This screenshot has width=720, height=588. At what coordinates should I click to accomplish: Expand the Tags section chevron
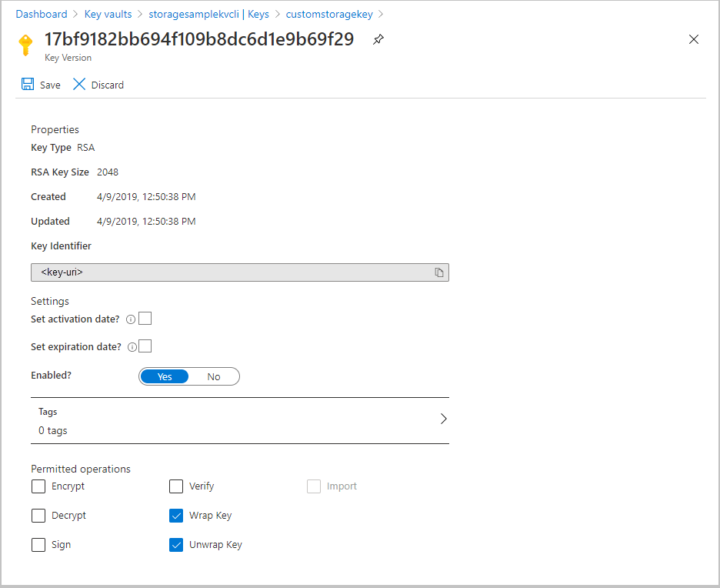point(443,419)
